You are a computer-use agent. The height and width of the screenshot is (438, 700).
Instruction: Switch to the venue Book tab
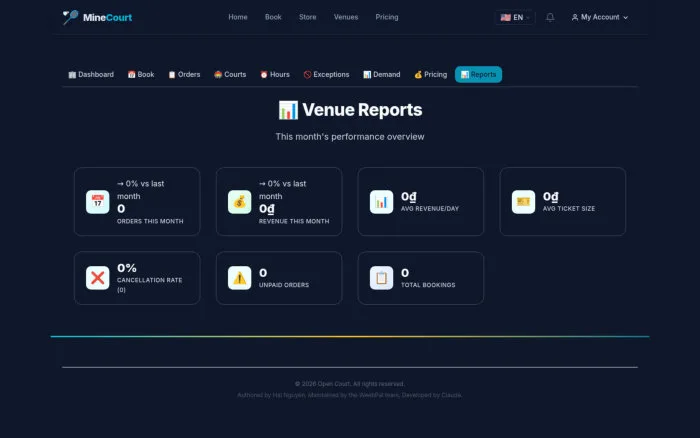click(141, 75)
